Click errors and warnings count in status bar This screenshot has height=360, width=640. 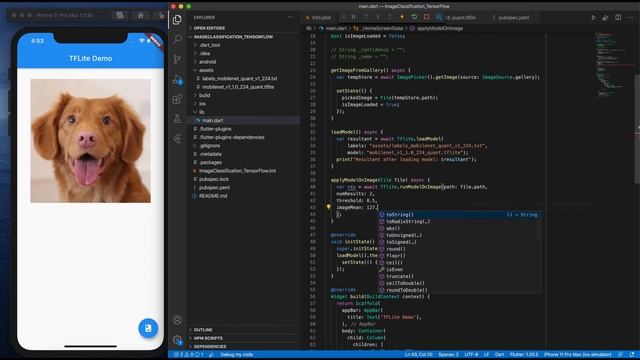click(189, 355)
